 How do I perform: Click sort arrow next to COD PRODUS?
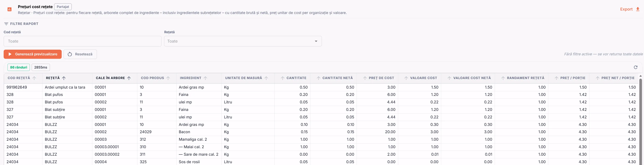(x=168, y=78)
